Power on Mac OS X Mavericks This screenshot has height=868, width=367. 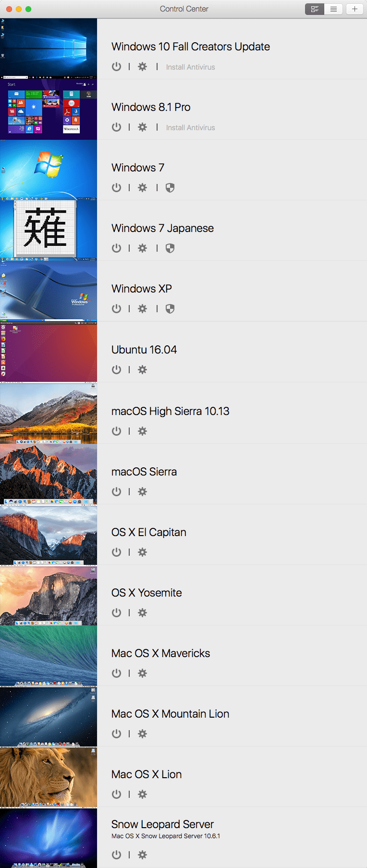click(116, 673)
